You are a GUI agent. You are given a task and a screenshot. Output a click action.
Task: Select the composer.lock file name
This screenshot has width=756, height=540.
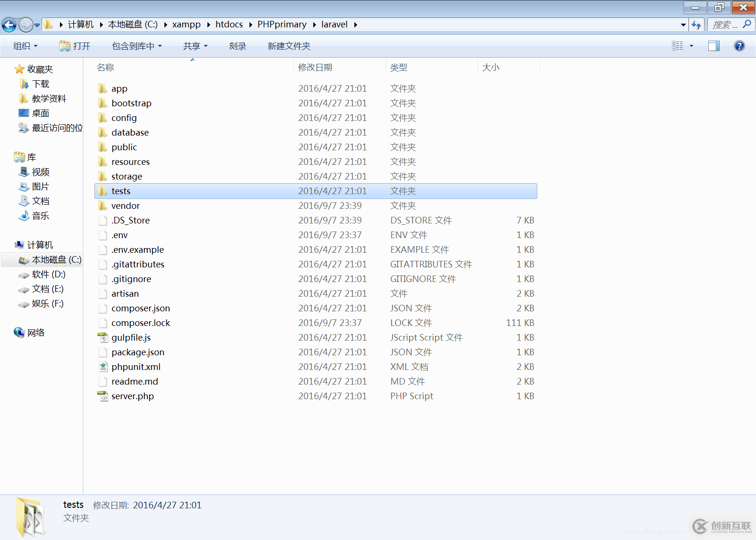coord(141,323)
